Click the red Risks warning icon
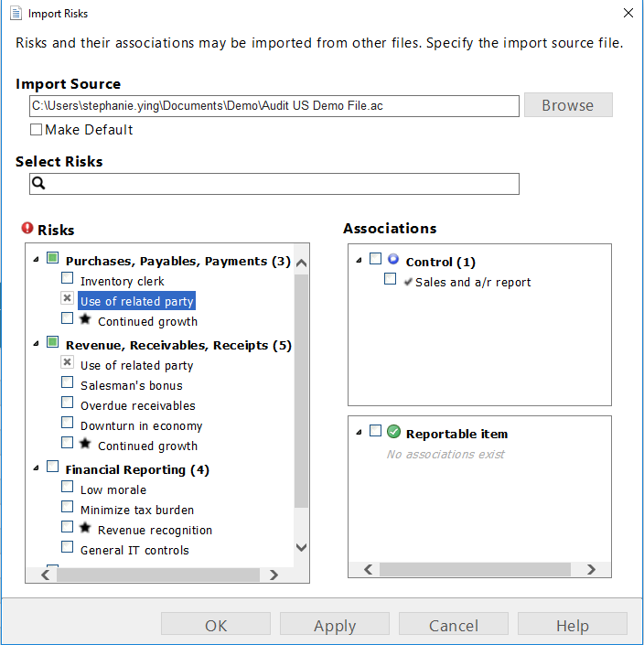Image resolution: width=644 pixels, height=645 pixels. [x=27, y=229]
